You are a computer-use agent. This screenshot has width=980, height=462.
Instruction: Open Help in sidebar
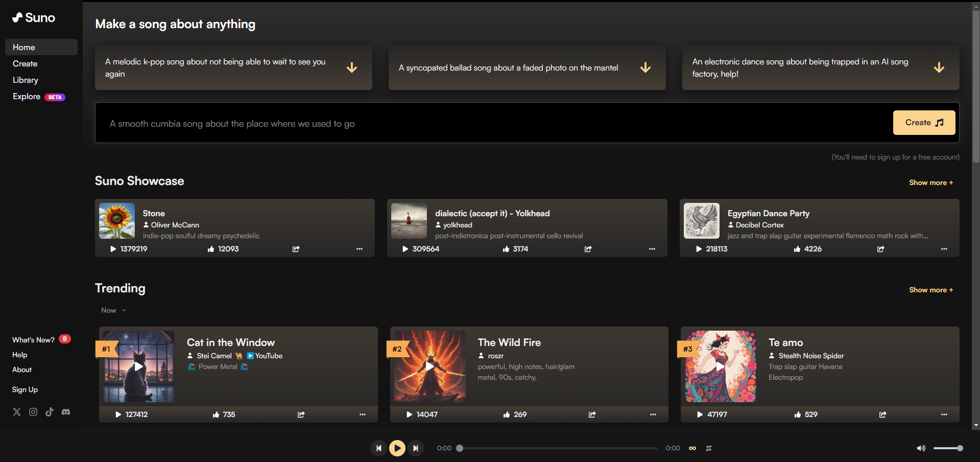pos(20,355)
